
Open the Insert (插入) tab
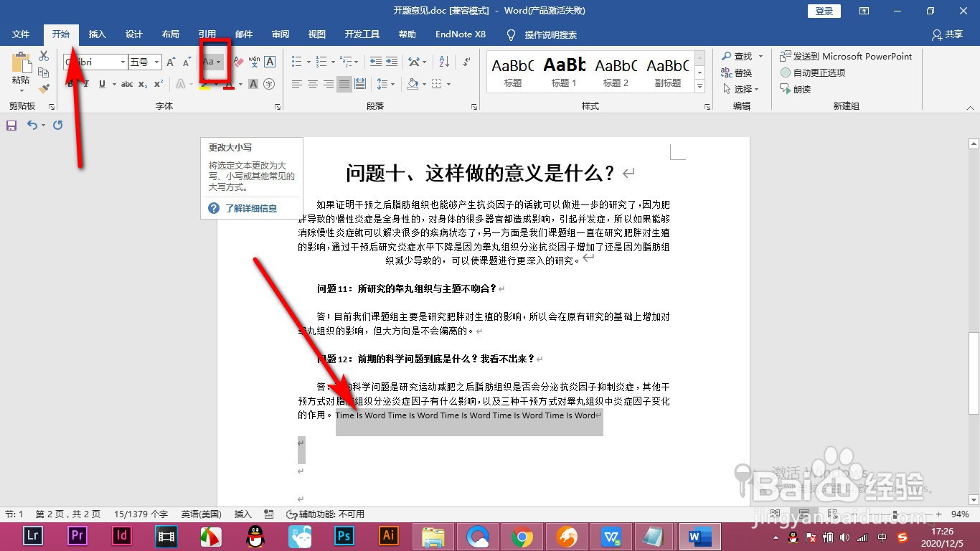pos(97,34)
